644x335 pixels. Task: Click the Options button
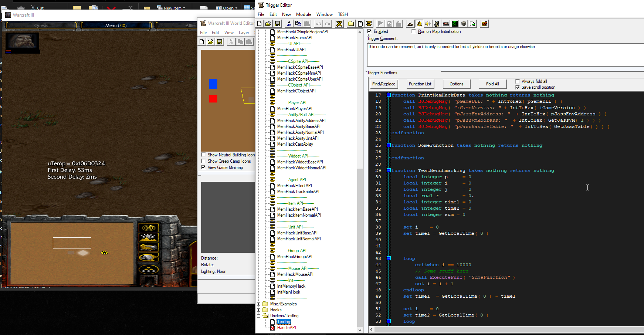click(456, 84)
